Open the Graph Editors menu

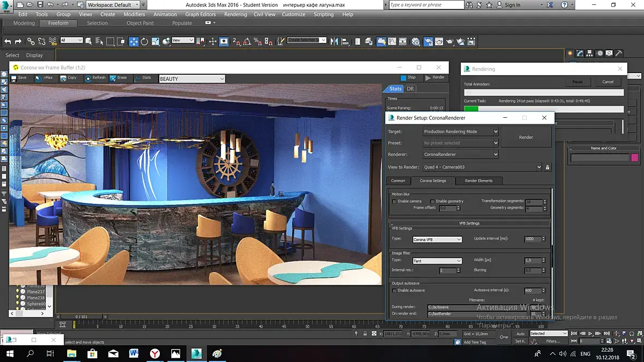[200, 14]
